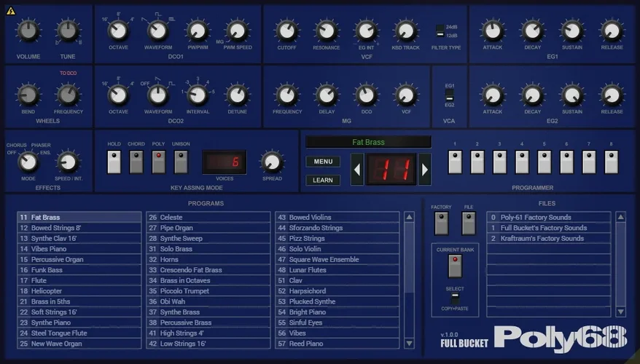Click the DCO1 Waveform selector knob
640x364 pixels.
click(158, 31)
